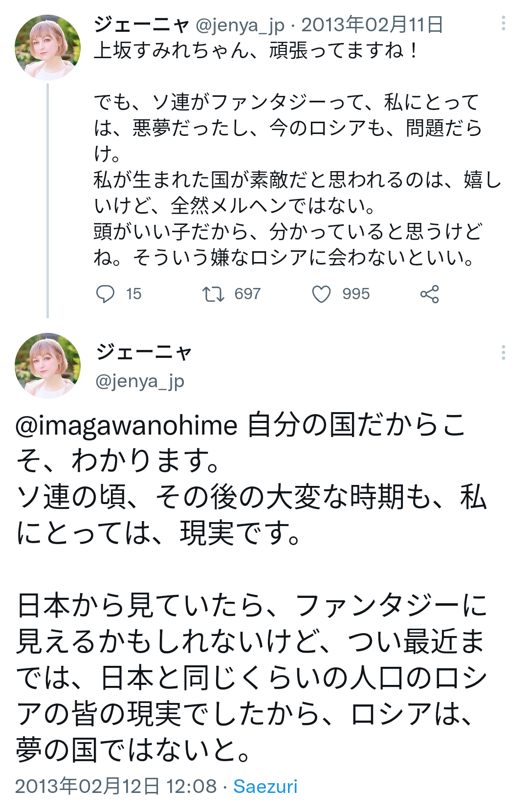This screenshot has width=528, height=812.
Task: Select the @jenya_jp handle below the second name
Action: pyautogui.click(x=140, y=381)
